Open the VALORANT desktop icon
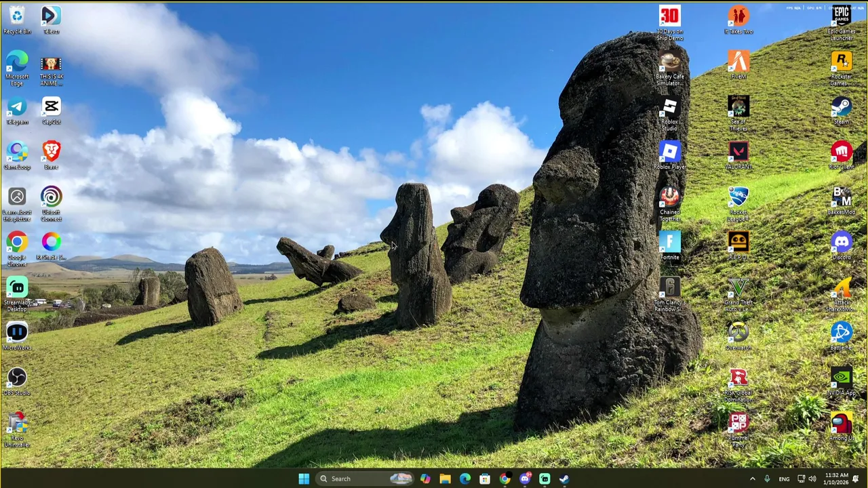The width and height of the screenshot is (868, 488). pos(738,156)
